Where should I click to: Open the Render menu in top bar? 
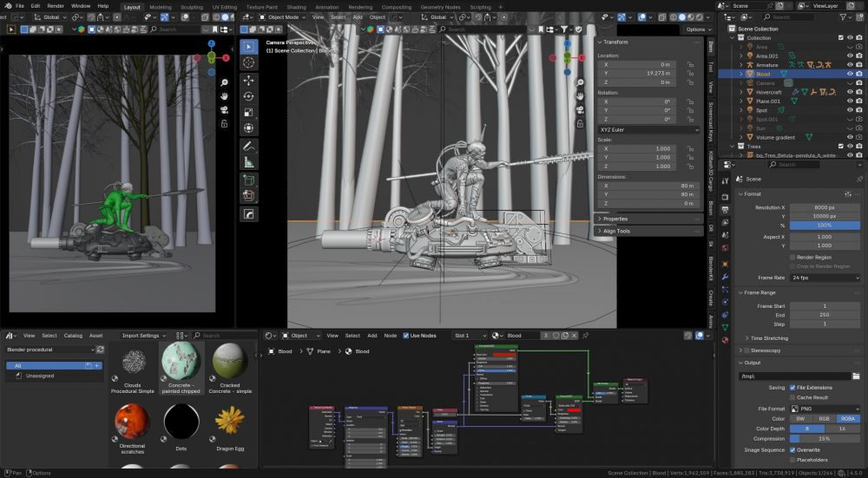click(x=56, y=6)
